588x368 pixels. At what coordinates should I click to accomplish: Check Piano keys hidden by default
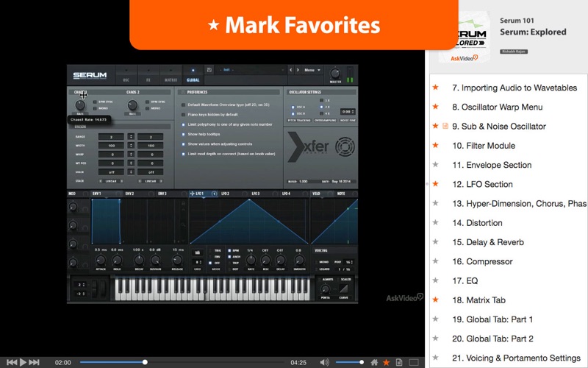tap(183, 115)
